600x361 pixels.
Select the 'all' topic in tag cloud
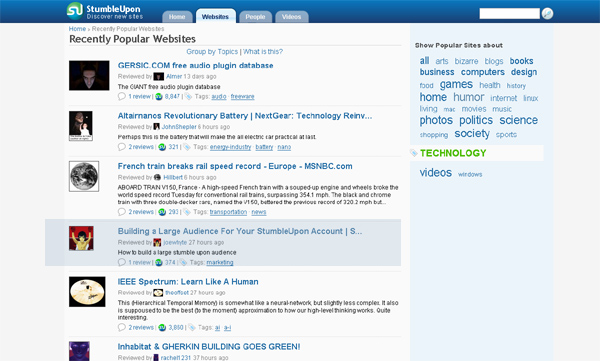[x=424, y=61]
